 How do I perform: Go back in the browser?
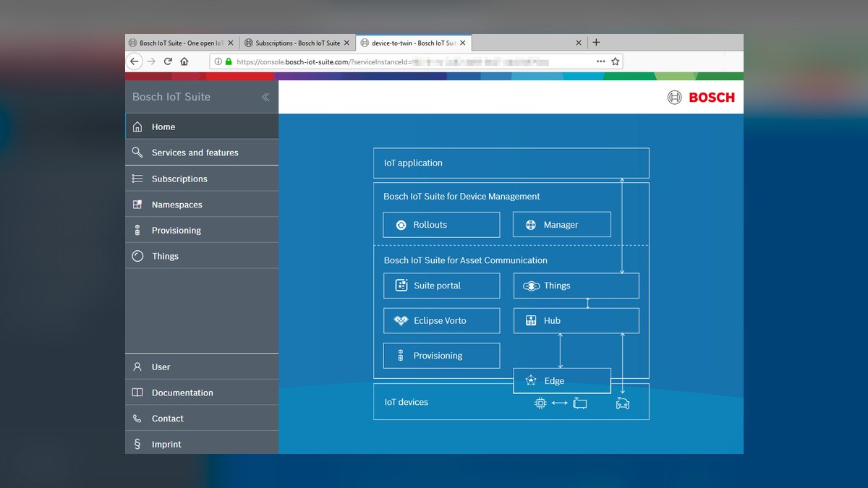[134, 61]
